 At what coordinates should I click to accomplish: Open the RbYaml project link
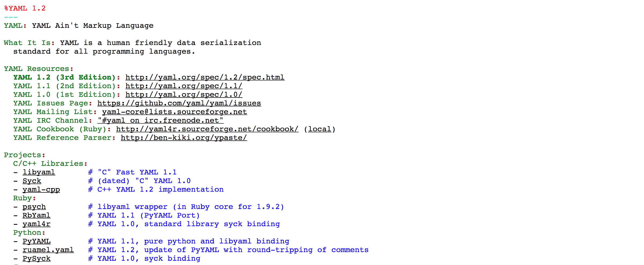click(36, 215)
